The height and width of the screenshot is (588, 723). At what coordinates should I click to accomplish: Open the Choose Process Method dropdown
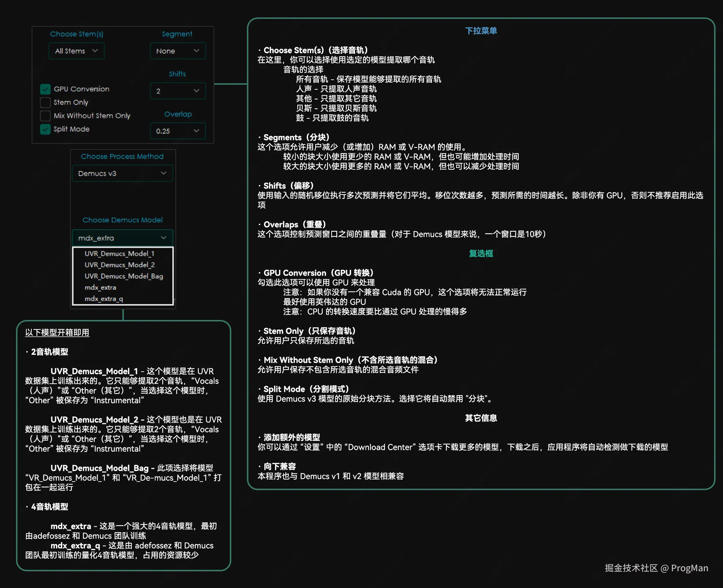(122, 173)
